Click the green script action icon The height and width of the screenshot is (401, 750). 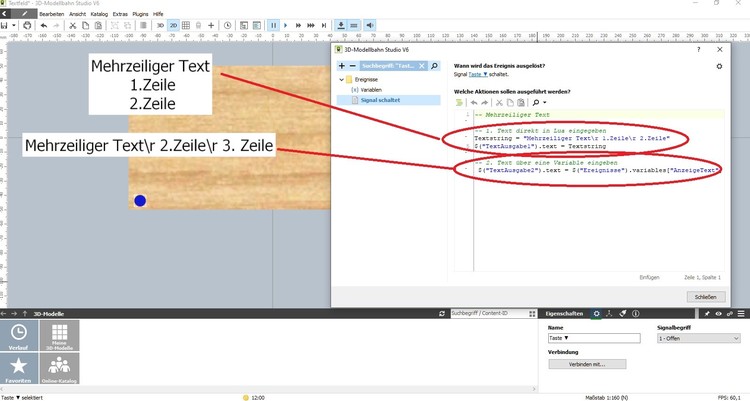(459, 102)
